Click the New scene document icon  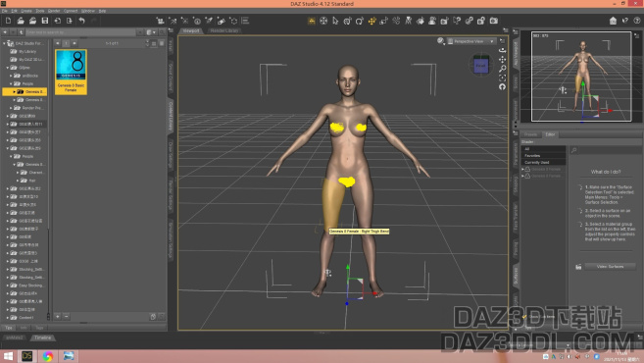click(x=8, y=21)
